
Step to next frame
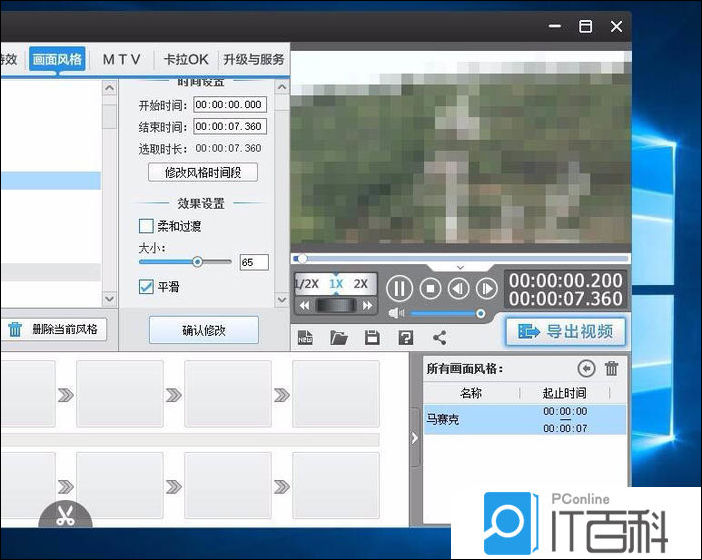[486, 289]
